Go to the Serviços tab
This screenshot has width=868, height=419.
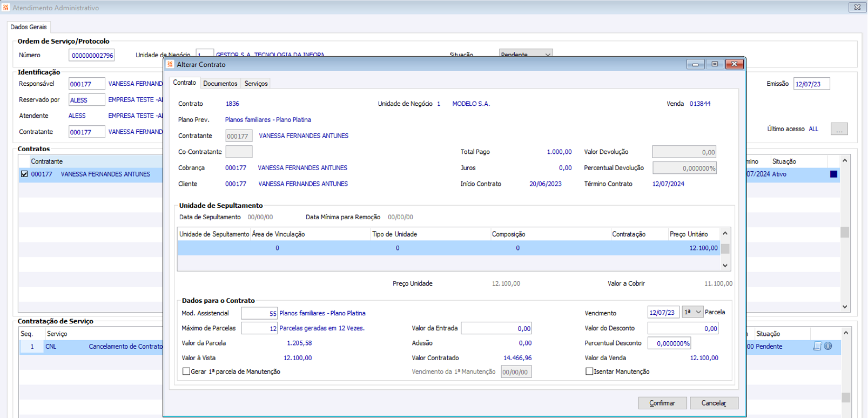(256, 84)
